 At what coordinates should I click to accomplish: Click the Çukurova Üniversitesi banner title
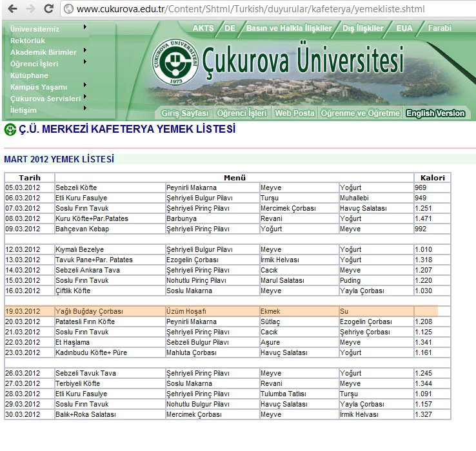coord(302,60)
